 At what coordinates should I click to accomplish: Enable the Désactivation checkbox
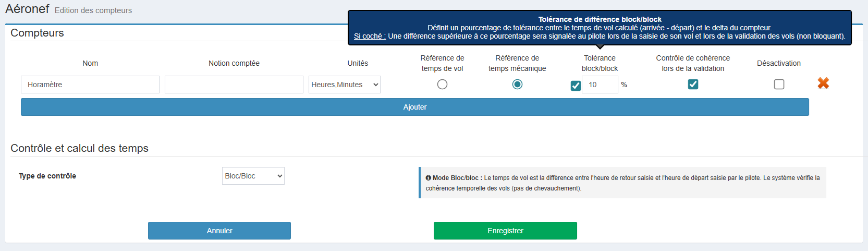point(779,85)
